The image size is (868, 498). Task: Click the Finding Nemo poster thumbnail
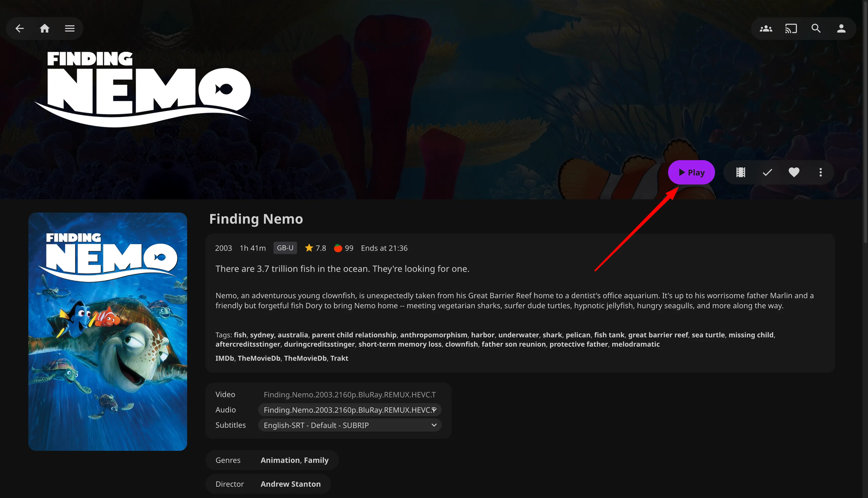tap(108, 331)
